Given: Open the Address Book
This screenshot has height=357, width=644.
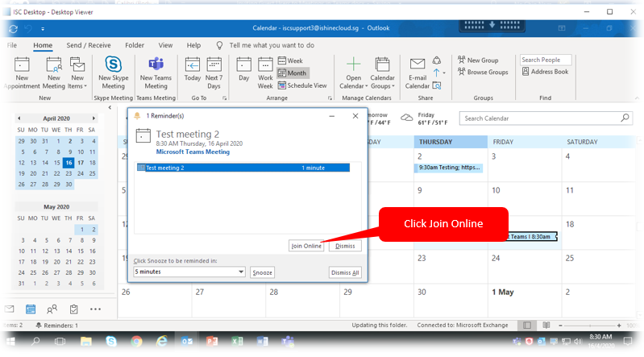Looking at the screenshot, I should [545, 72].
